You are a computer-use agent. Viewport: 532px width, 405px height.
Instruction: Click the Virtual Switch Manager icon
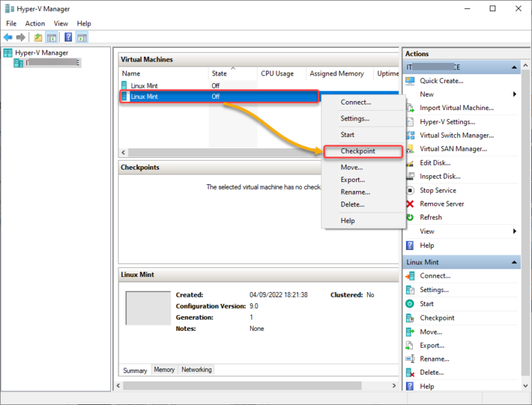[x=410, y=135]
